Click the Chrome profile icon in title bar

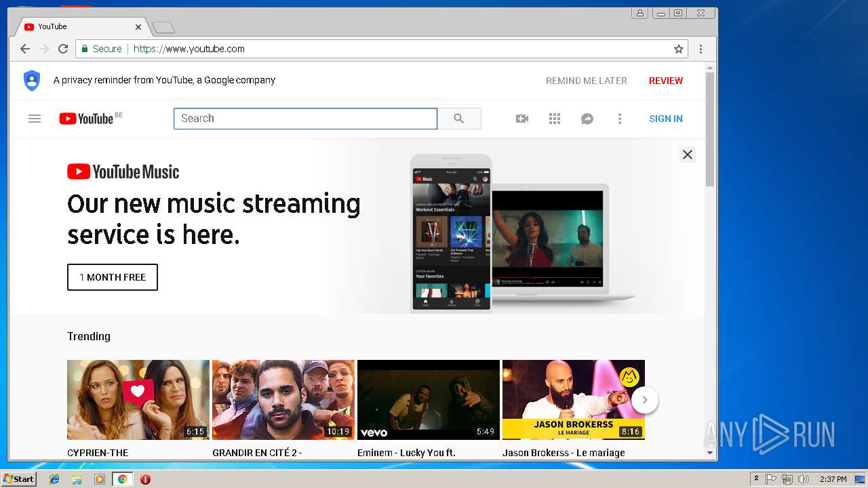(x=639, y=13)
